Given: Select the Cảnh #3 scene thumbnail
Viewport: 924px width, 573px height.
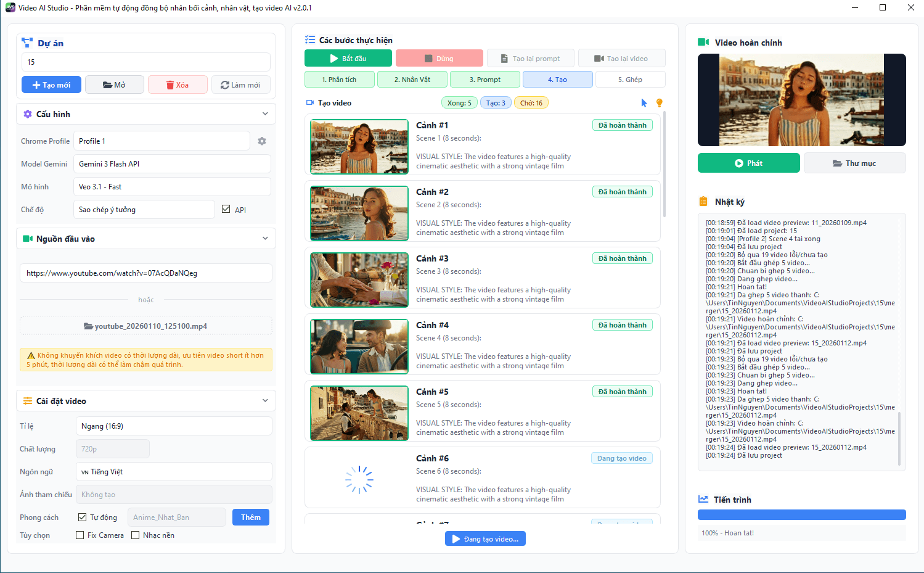Looking at the screenshot, I should point(359,280).
